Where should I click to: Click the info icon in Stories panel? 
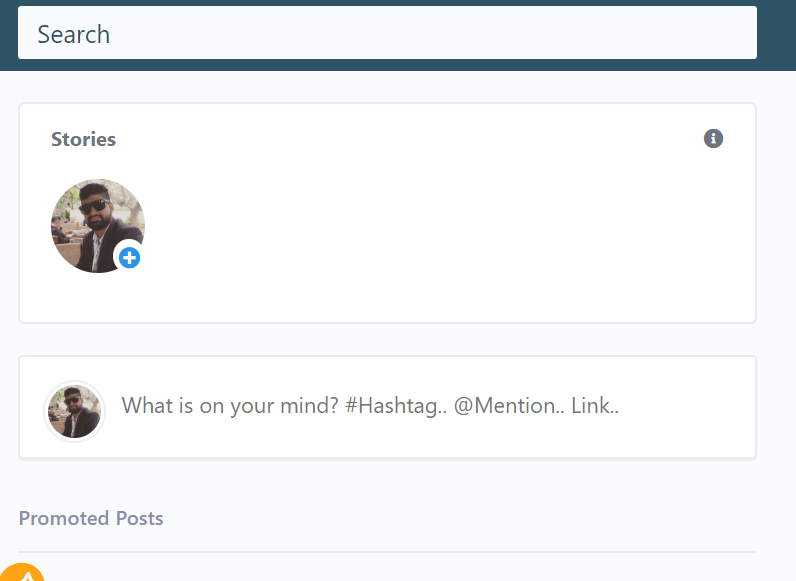click(x=713, y=139)
